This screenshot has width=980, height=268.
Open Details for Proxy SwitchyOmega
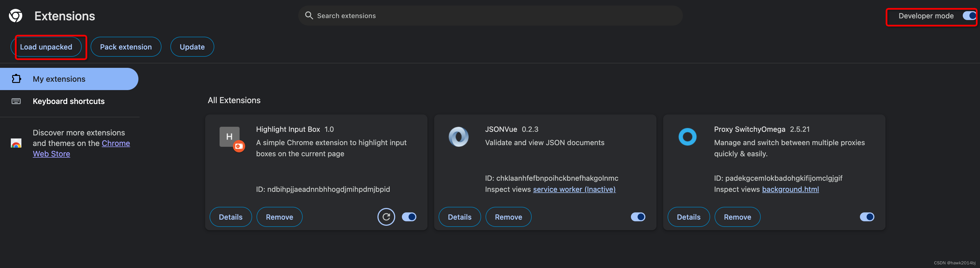(689, 217)
